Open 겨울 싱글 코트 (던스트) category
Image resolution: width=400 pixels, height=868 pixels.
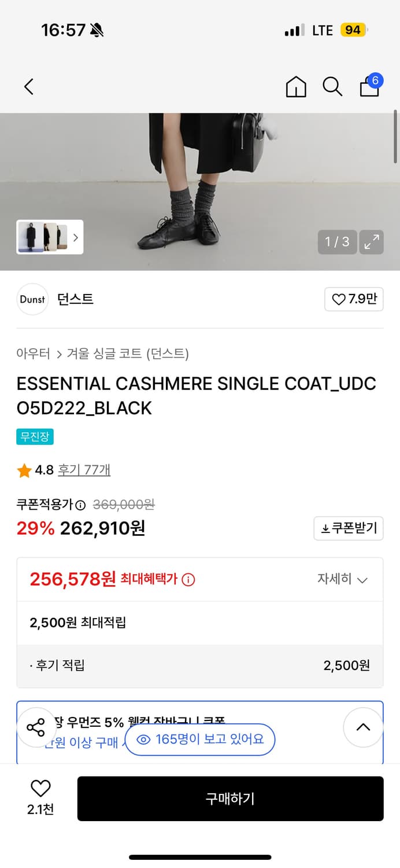[123, 353]
